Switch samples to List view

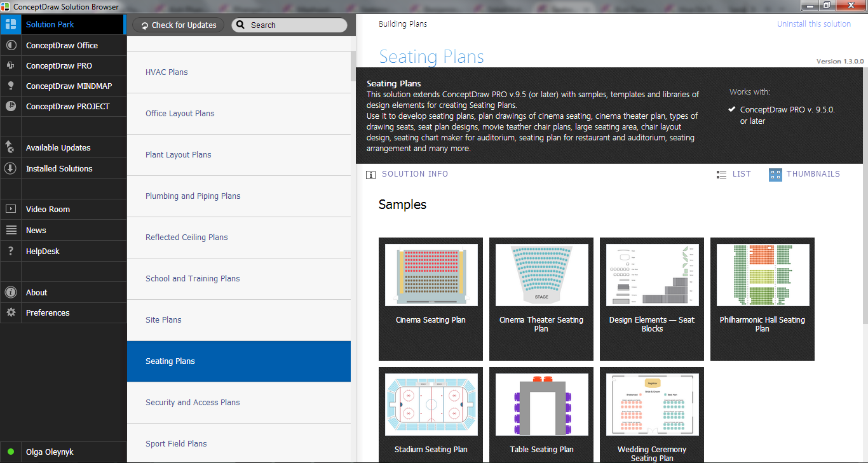click(x=733, y=174)
